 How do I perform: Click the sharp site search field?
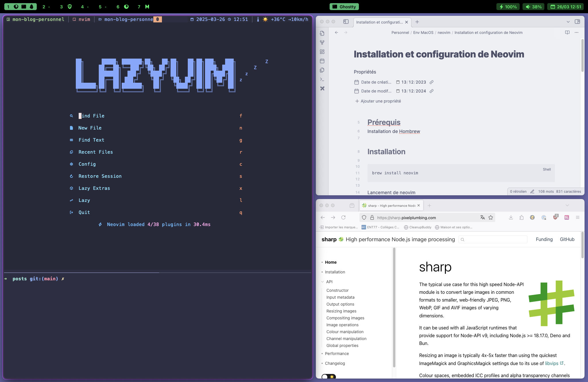[x=493, y=239]
